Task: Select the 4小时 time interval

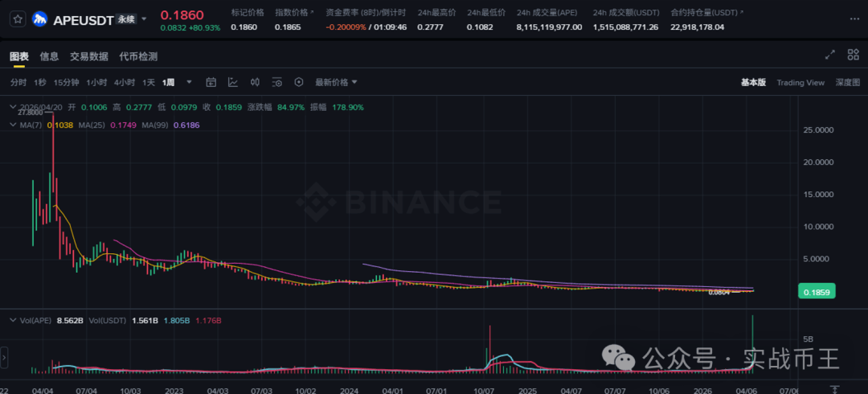Action: click(124, 82)
